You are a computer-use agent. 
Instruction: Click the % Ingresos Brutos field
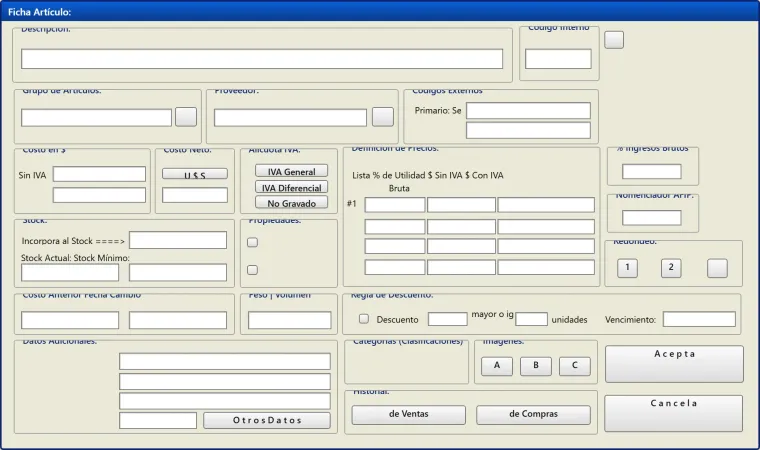click(651, 171)
